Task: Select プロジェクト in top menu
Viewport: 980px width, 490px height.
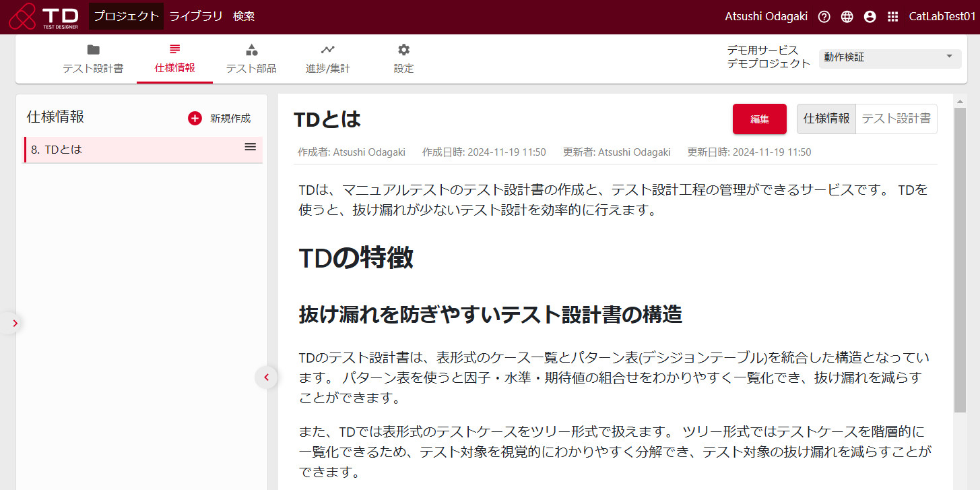Action: point(126,17)
